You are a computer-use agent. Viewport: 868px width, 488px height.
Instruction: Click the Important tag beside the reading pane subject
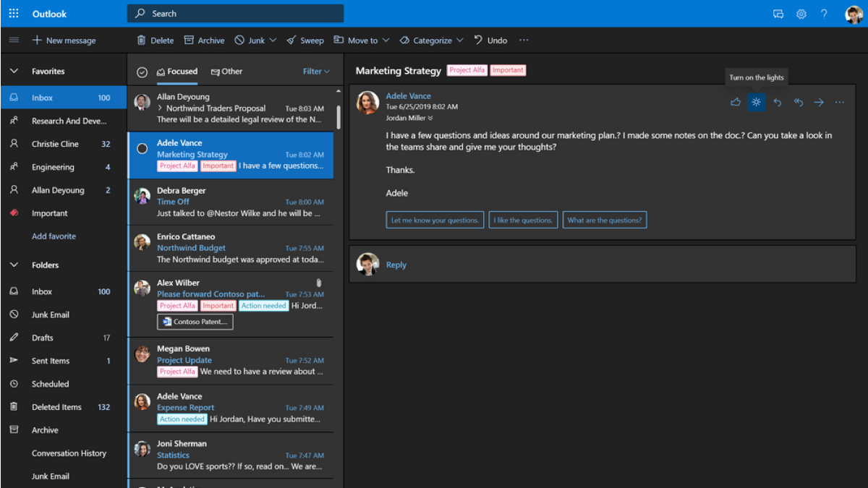(x=508, y=70)
